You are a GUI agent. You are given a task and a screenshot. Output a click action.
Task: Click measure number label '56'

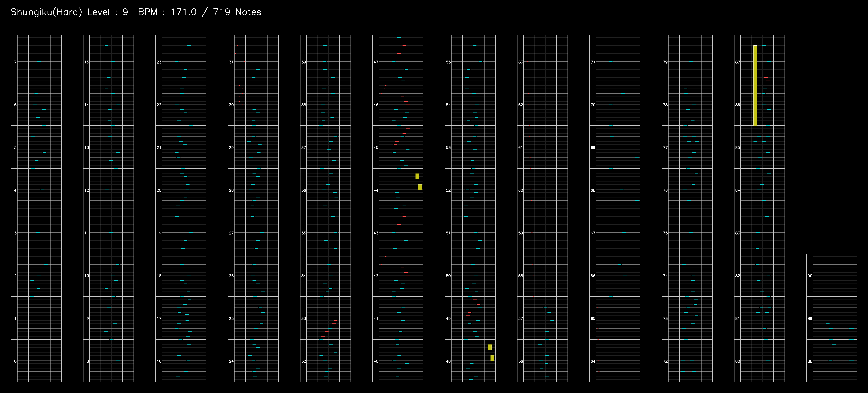521,361
